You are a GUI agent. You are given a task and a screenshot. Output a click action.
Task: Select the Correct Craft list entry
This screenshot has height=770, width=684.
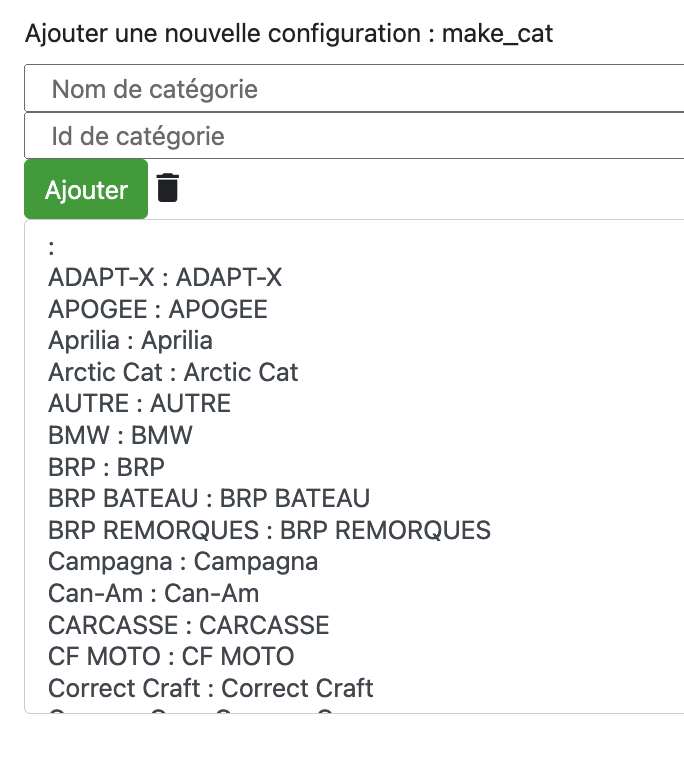(x=211, y=688)
